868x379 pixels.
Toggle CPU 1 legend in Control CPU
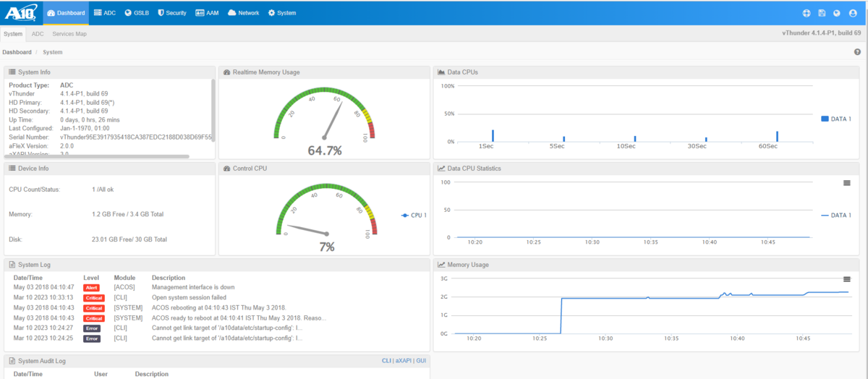(x=414, y=216)
